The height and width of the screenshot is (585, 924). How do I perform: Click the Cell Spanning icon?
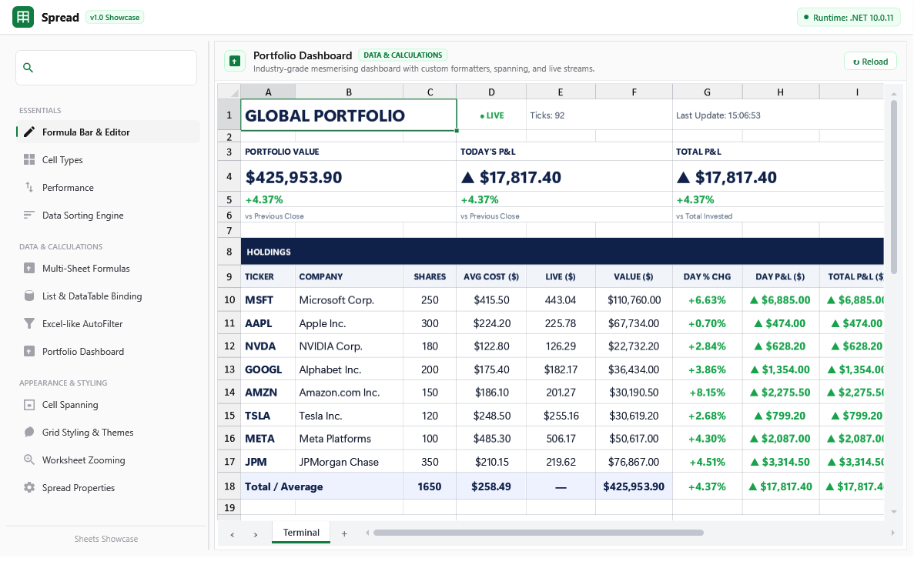pyautogui.click(x=29, y=405)
